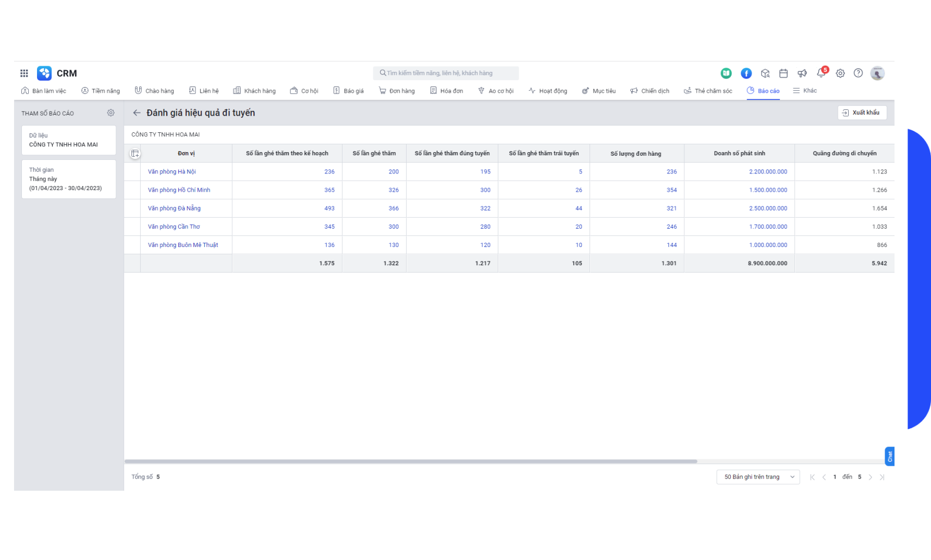The height and width of the screenshot is (560, 931).
Task: Click Doanh số phát sinh column header
Action: [x=739, y=154]
